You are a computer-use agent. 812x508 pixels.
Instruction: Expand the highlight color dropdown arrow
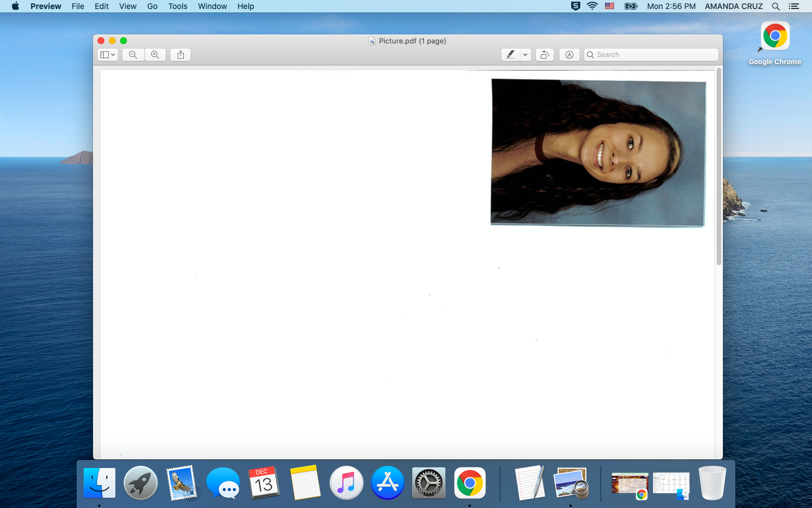pos(526,55)
